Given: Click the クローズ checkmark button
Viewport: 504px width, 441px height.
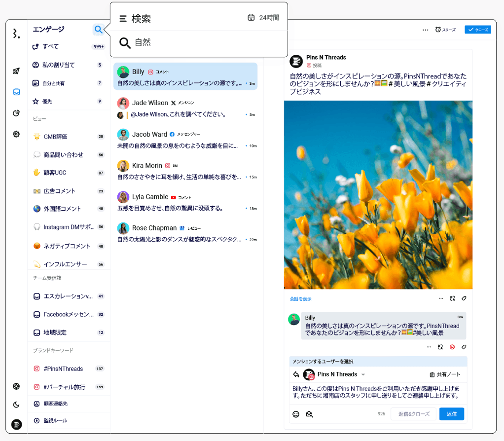Looking at the screenshot, I should tap(477, 30).
